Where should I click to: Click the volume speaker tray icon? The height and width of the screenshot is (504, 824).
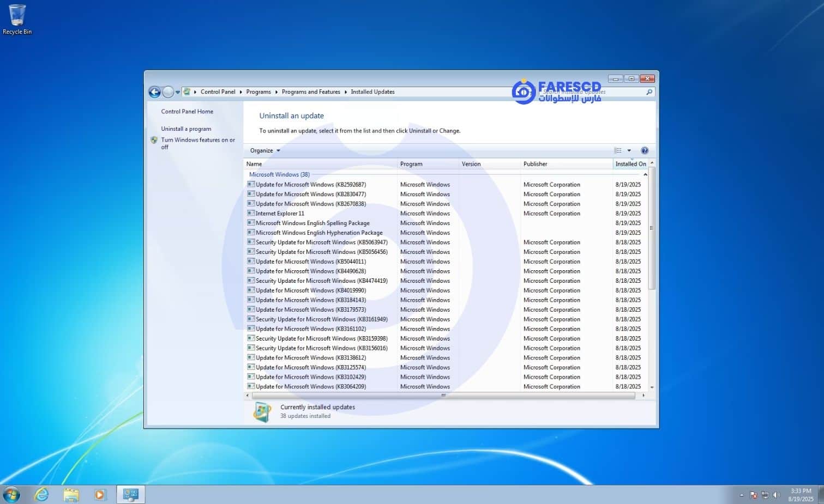point(777,495)
